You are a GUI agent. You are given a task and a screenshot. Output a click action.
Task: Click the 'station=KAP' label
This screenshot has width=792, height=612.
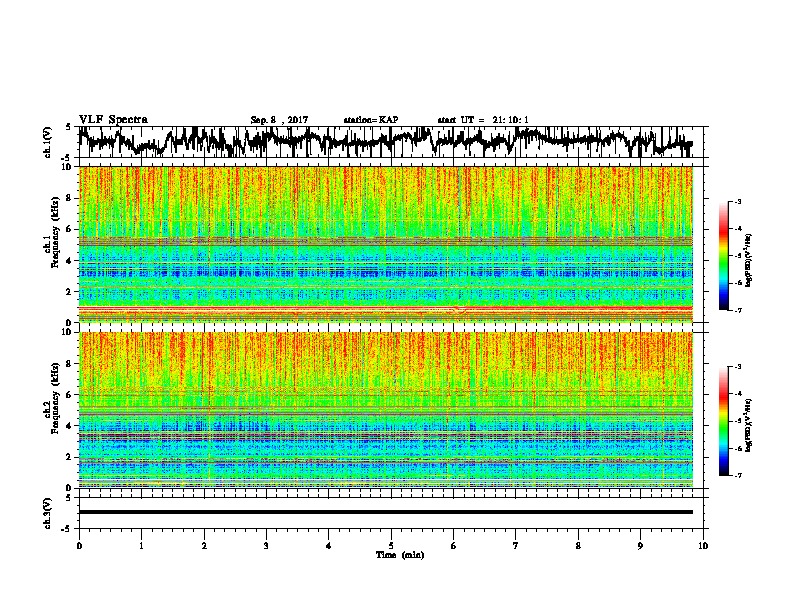pos(371,120)
